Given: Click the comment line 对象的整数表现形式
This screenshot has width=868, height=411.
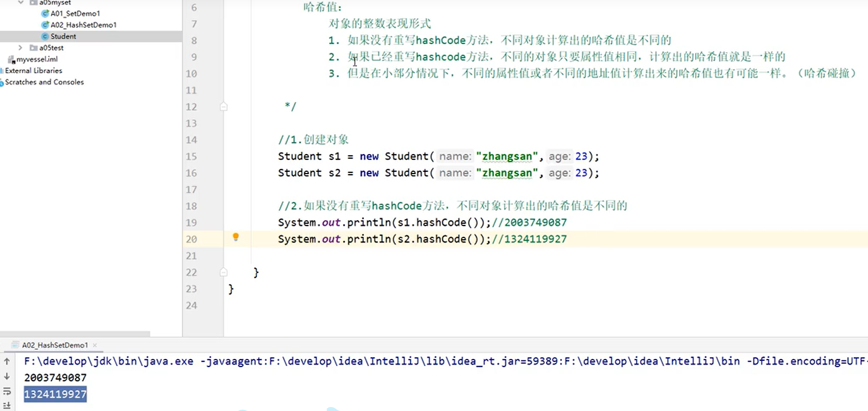Looking at the screenshot, I should click(x=380, y=24).
